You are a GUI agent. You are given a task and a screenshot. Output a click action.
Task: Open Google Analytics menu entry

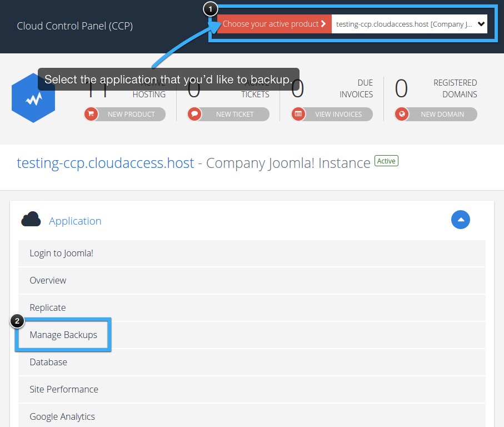(252, 416)
